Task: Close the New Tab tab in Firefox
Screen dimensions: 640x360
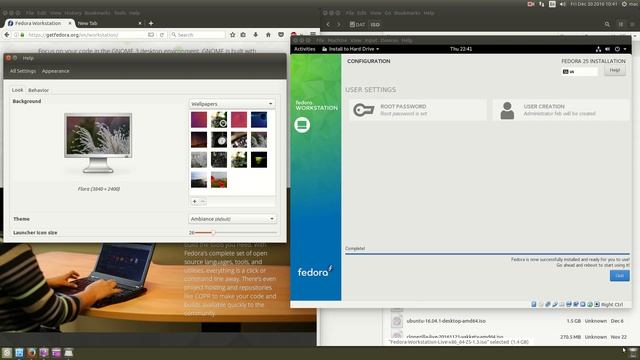Action: point(140,23)
